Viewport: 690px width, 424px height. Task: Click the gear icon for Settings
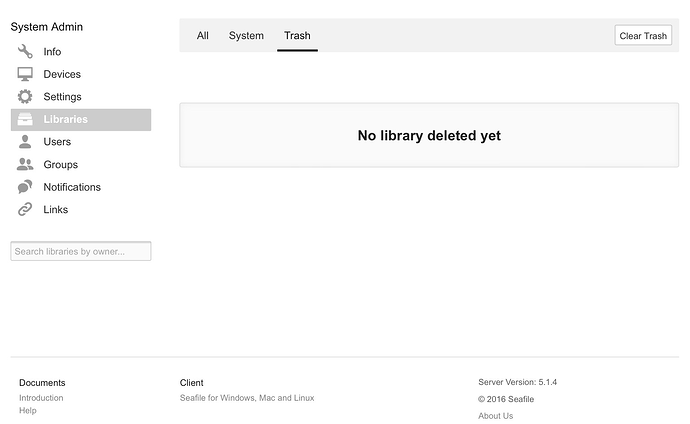(x=25, y=97)
